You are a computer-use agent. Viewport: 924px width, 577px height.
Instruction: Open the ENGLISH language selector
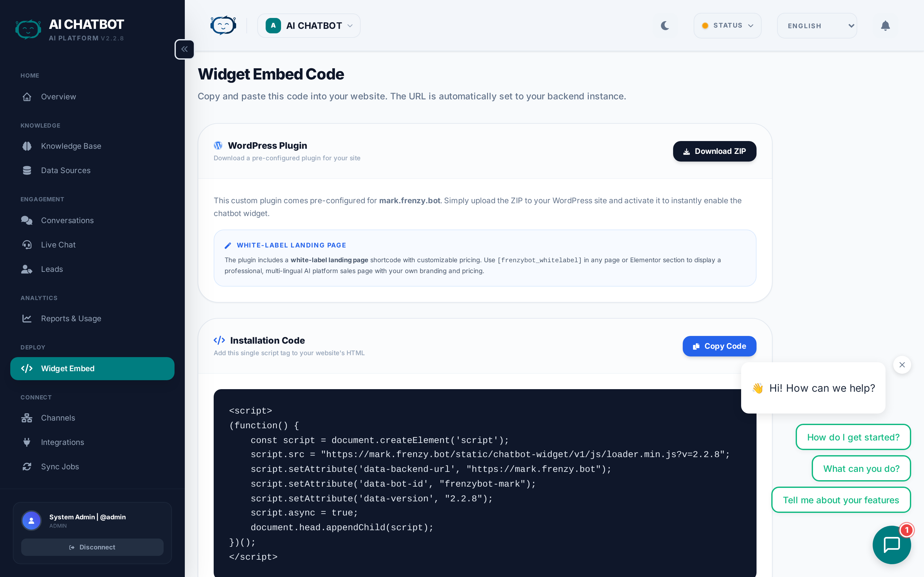click(x=817, y=26)
